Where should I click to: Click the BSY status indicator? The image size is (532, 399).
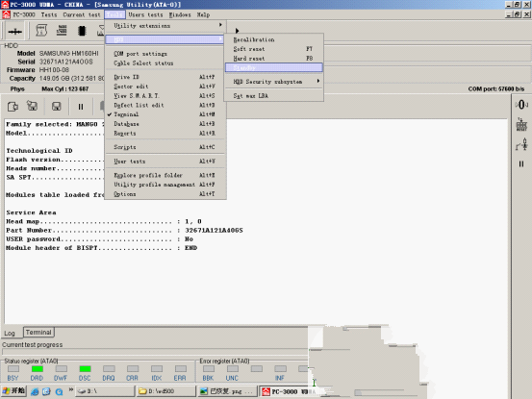tap(13, 368)
